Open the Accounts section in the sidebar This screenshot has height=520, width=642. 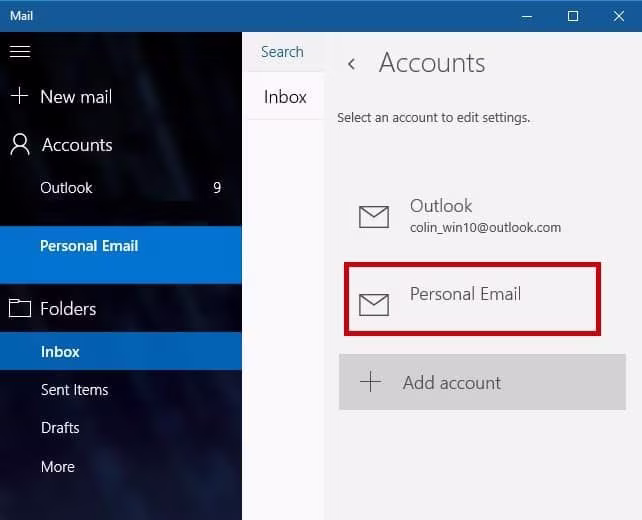click(x=77, y=145)
